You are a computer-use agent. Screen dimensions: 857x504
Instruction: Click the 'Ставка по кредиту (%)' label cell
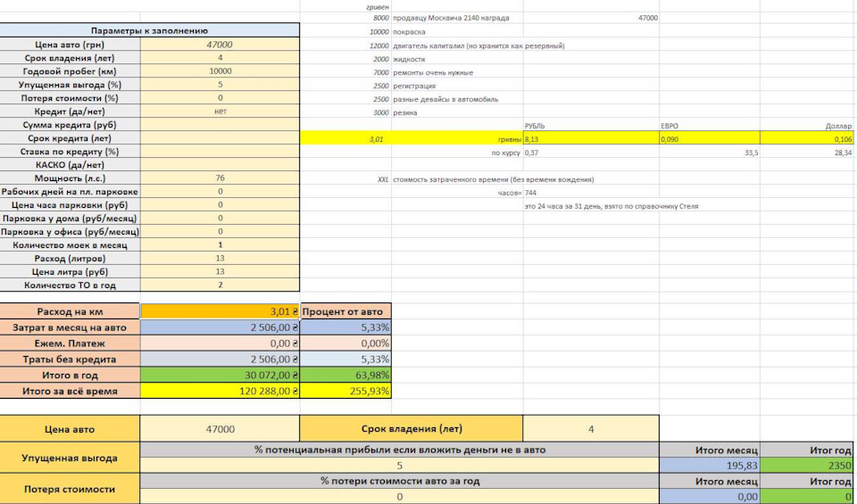[70, 152]
